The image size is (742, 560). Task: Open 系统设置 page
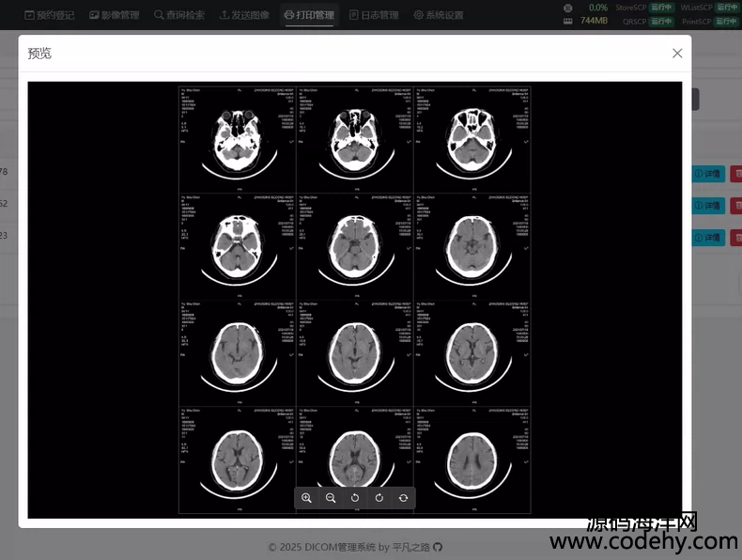click(x=439, y=15)
